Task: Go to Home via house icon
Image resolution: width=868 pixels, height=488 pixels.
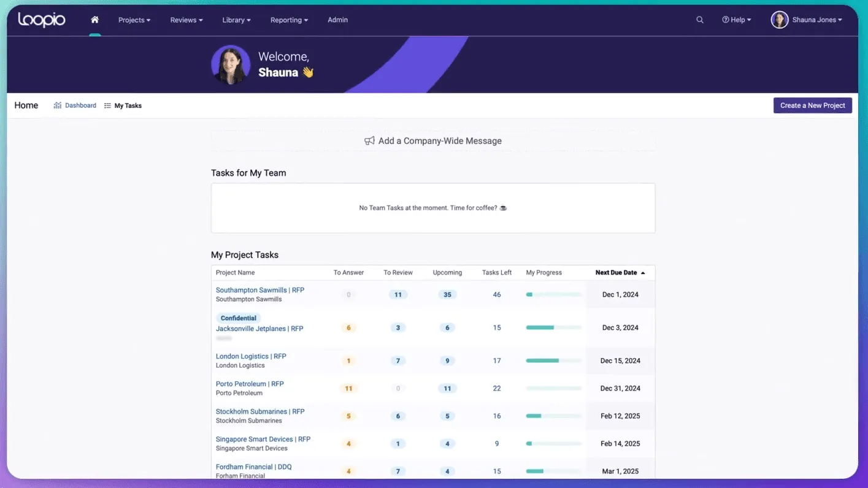Action: tap(94, 20)
